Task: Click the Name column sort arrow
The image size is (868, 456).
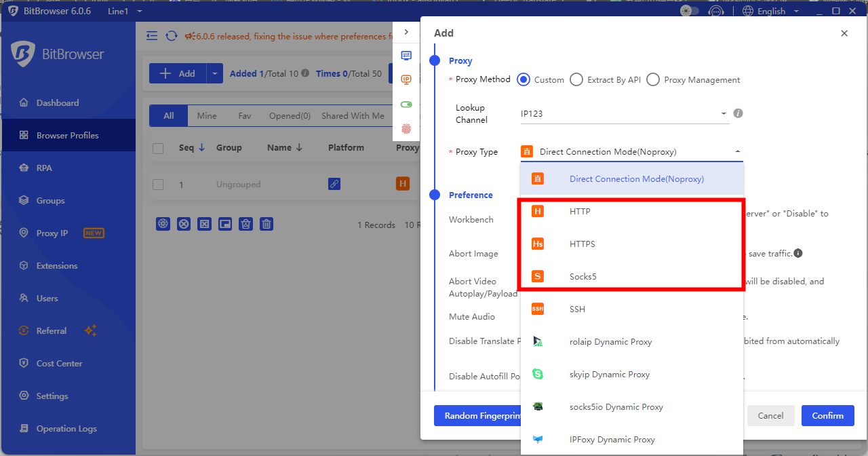Action: (298, 147)
